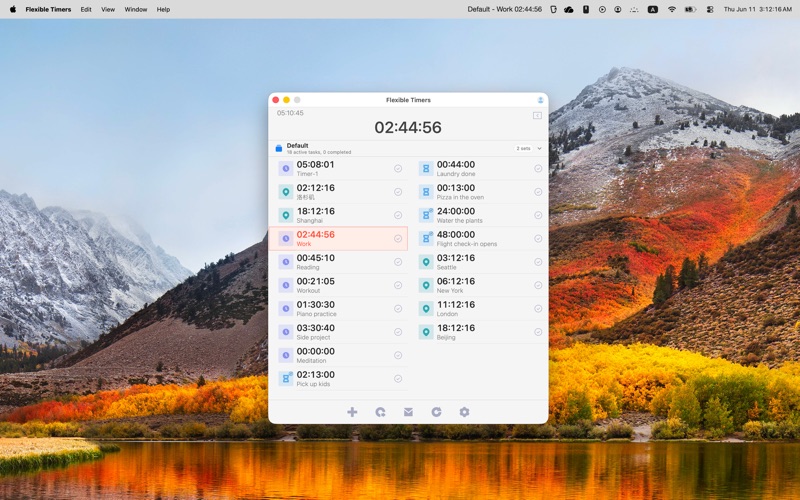Click the envelope mail icon in the bottom toolbar
800x500 pixels.
coord(408,412)
